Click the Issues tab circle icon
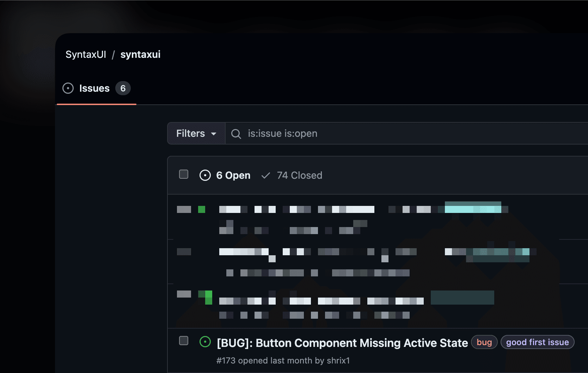The width and height of the screenshot is (588, 373). [x=68, y=88]
